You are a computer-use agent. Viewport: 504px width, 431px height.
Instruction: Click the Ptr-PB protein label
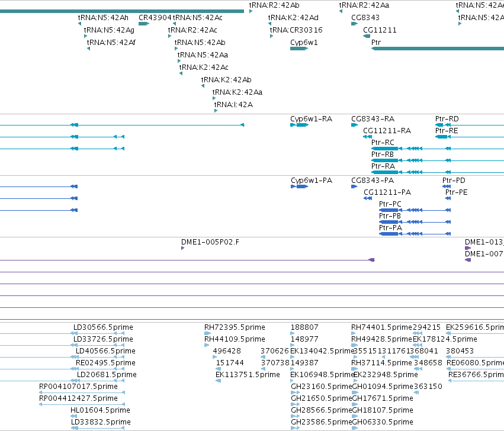point(390,216)
